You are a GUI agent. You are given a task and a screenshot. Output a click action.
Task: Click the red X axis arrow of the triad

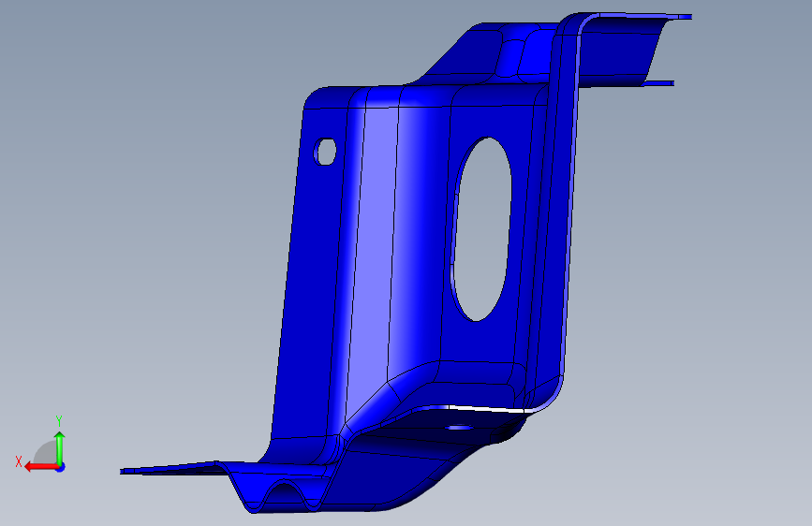pos(41,467)
